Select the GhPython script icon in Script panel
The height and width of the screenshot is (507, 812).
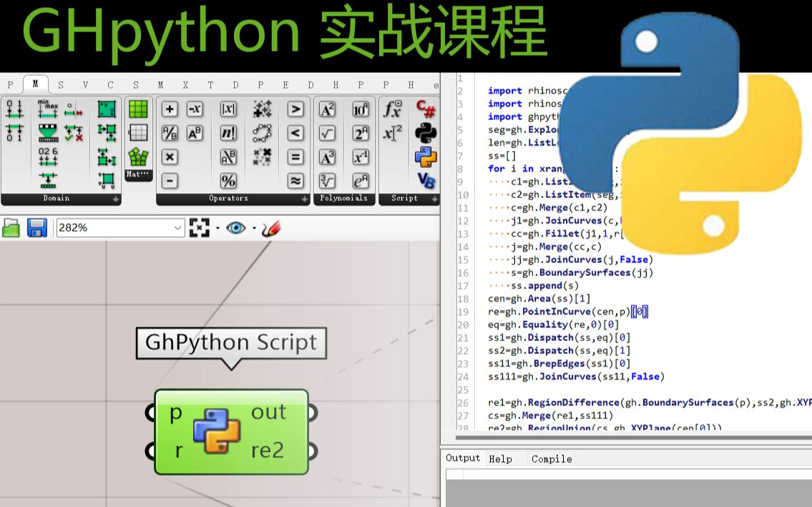tap(425, 157)
